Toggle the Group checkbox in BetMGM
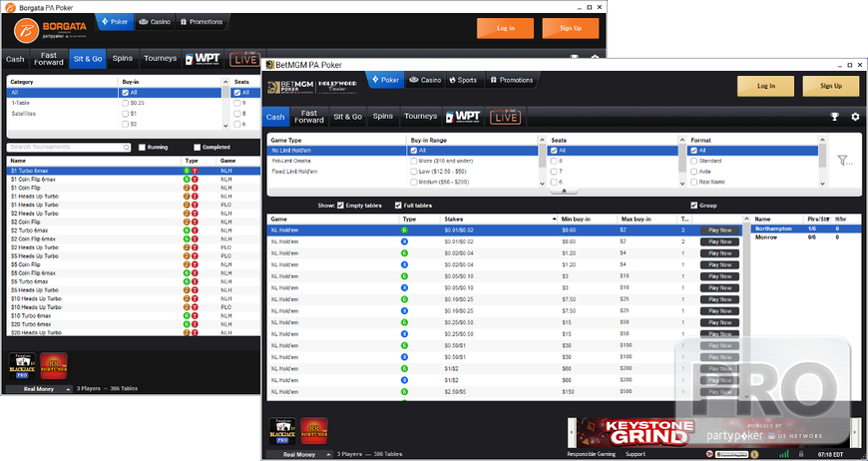868x461 pixels. pyautogui.click(x=694, y=206)
